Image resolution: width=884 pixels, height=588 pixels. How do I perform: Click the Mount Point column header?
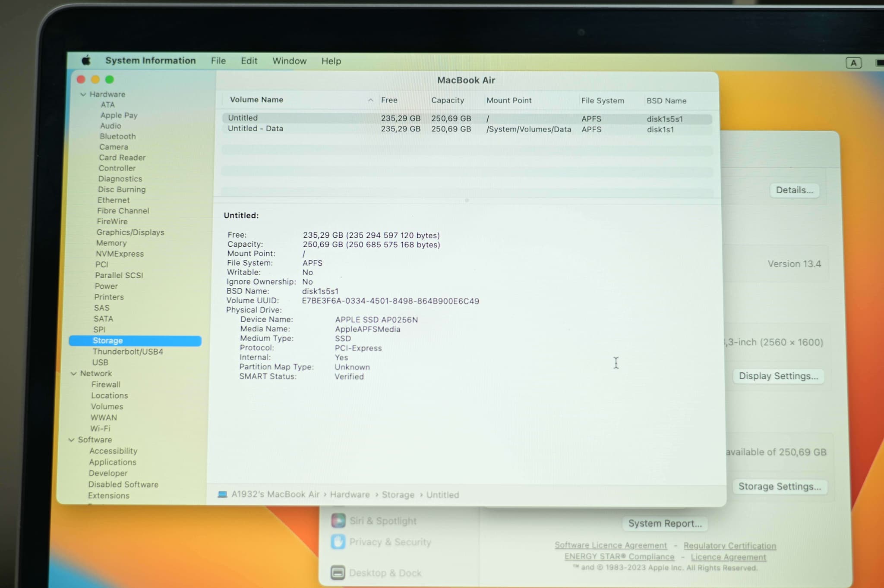pyautogui.click(x=509, y=100)
